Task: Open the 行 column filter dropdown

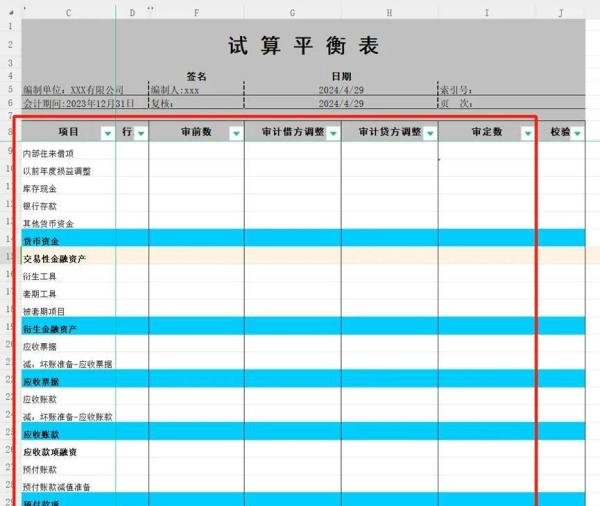Action: (141, 133)
